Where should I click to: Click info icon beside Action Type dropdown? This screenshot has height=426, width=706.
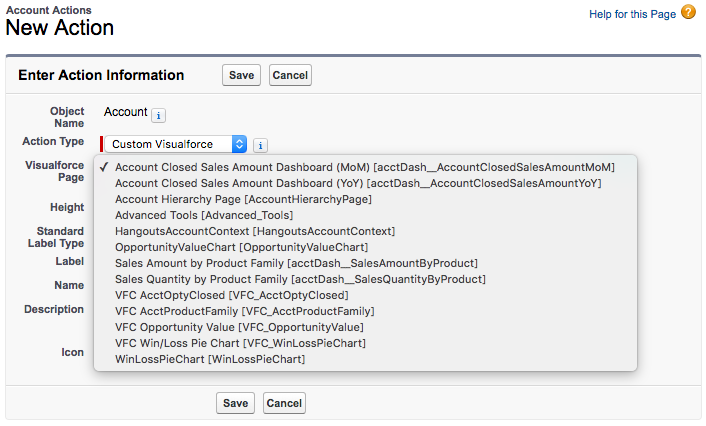coord(260,145)
